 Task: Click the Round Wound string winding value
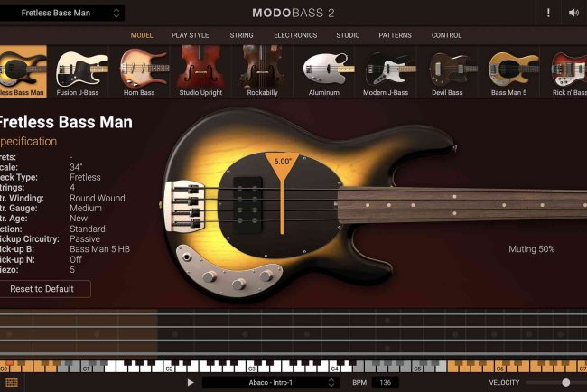point(98,198)
